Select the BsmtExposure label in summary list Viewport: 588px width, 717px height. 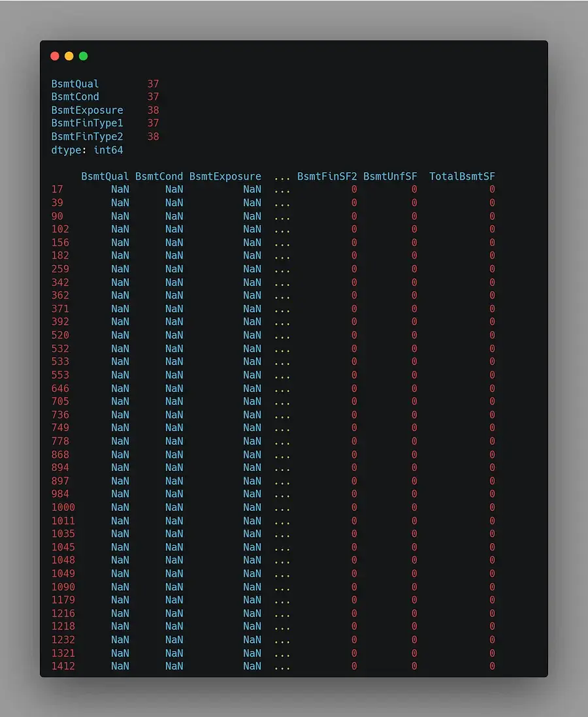tap(87, 110)
